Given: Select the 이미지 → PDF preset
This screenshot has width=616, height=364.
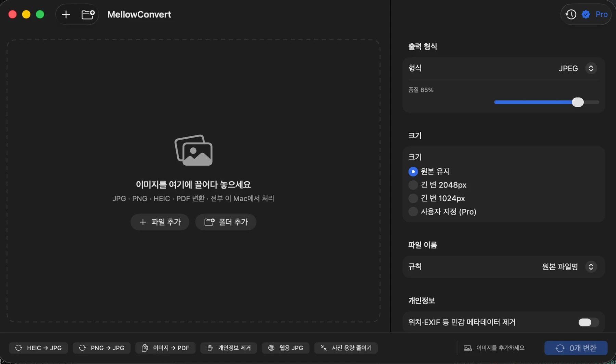Looking at the screenshot, I should point(165,348).
